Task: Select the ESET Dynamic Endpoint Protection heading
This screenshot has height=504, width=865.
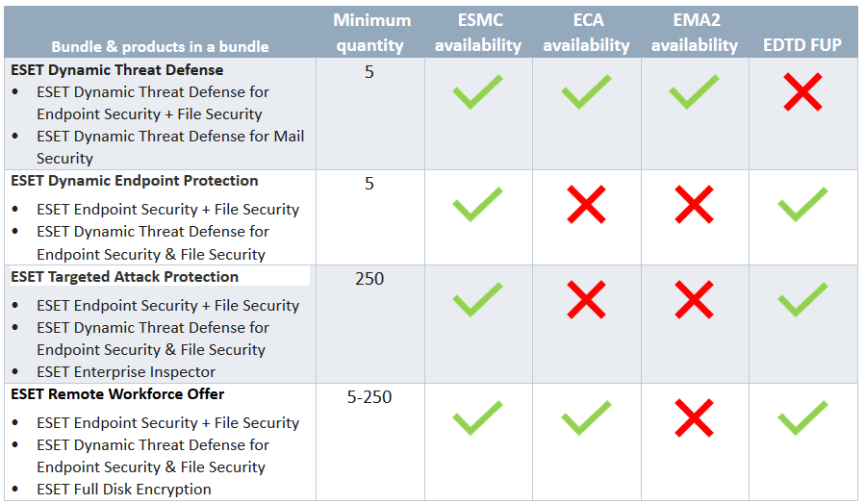Action: 135,181
